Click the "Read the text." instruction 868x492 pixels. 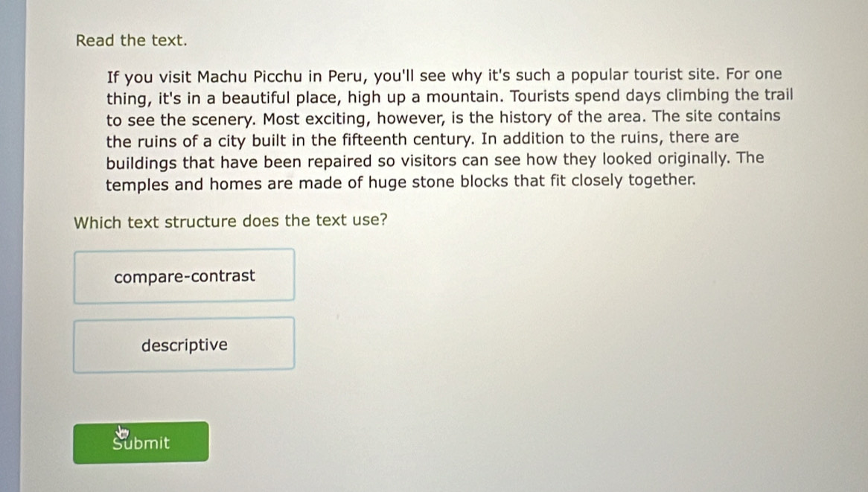pos(131,40)
